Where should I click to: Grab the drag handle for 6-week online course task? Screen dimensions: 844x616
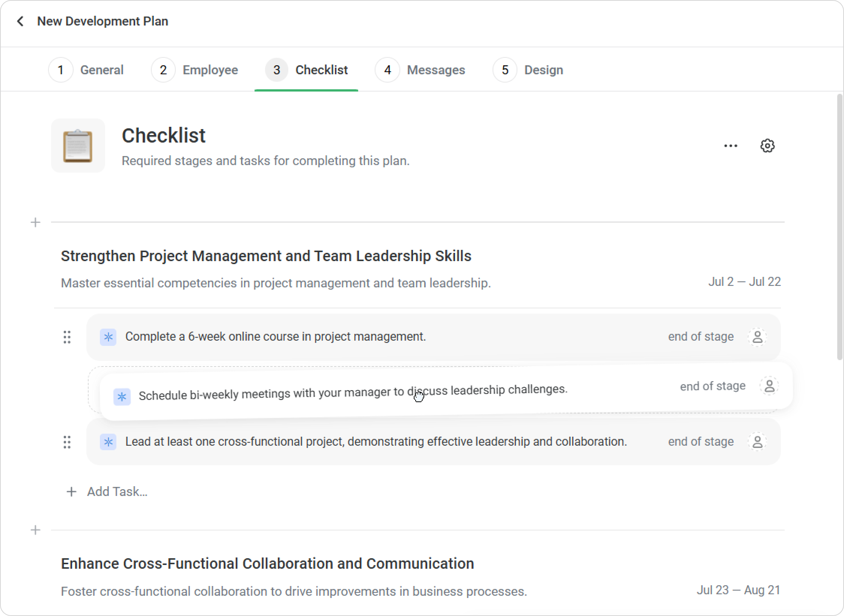click(x=67, y=337)
